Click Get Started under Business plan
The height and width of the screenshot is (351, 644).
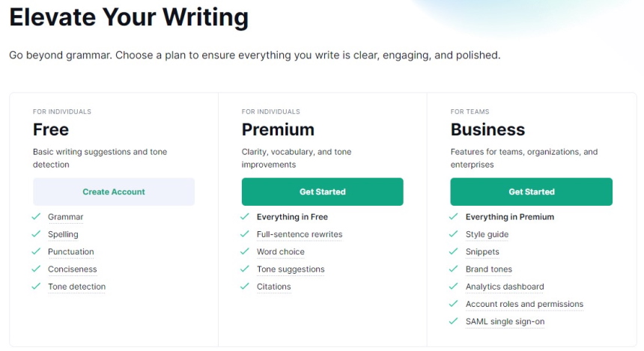tap(532, 192)
